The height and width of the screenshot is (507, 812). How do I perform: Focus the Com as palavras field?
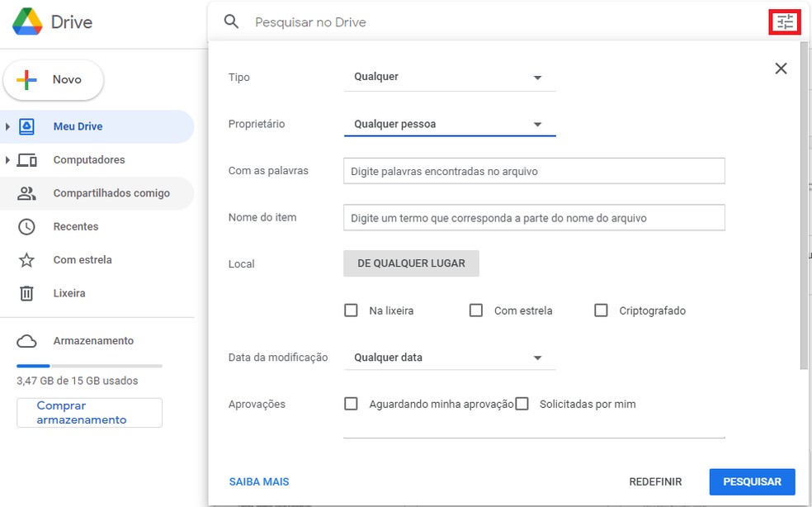(x=534, y=171)
